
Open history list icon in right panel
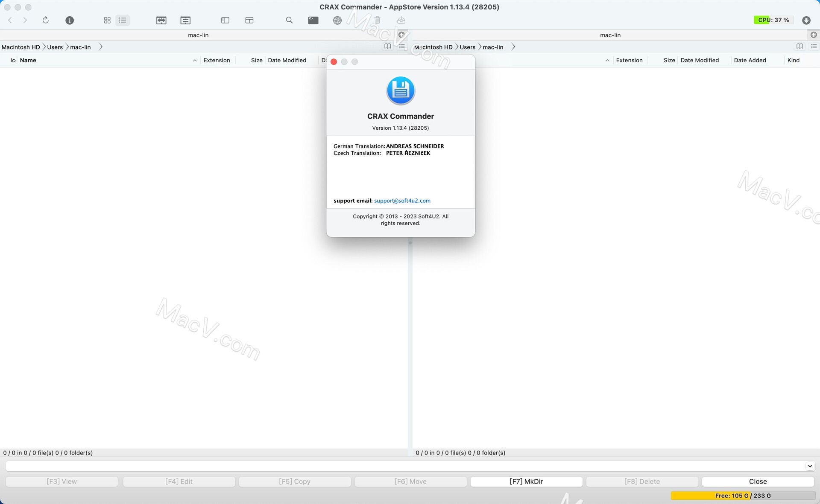(814, 46)
